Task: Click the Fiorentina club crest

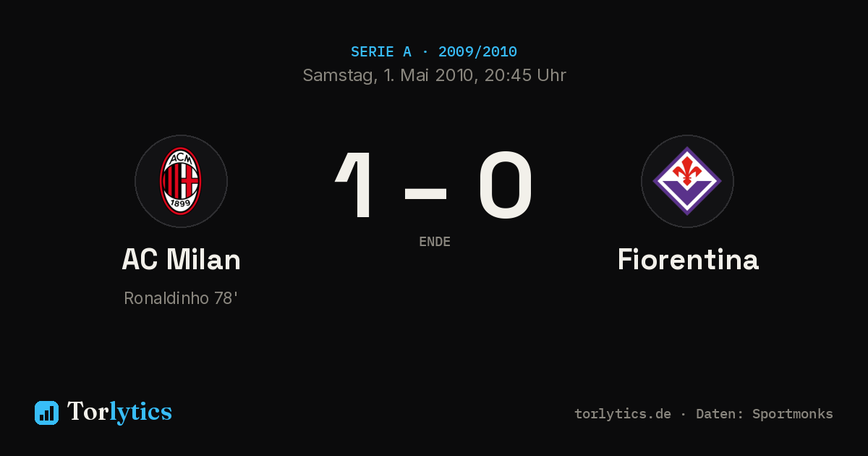Action: pyautogui.click(x=687, y=181)
